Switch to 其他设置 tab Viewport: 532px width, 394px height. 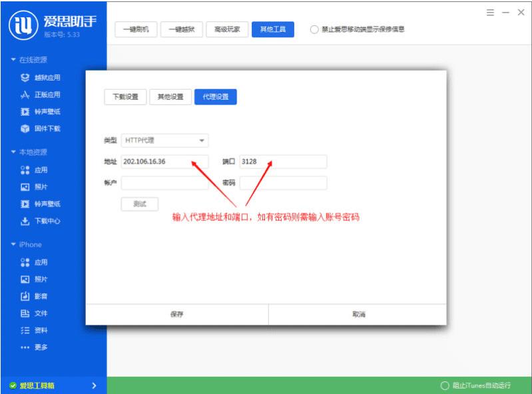pyautogui.click(x=170, y=97)
